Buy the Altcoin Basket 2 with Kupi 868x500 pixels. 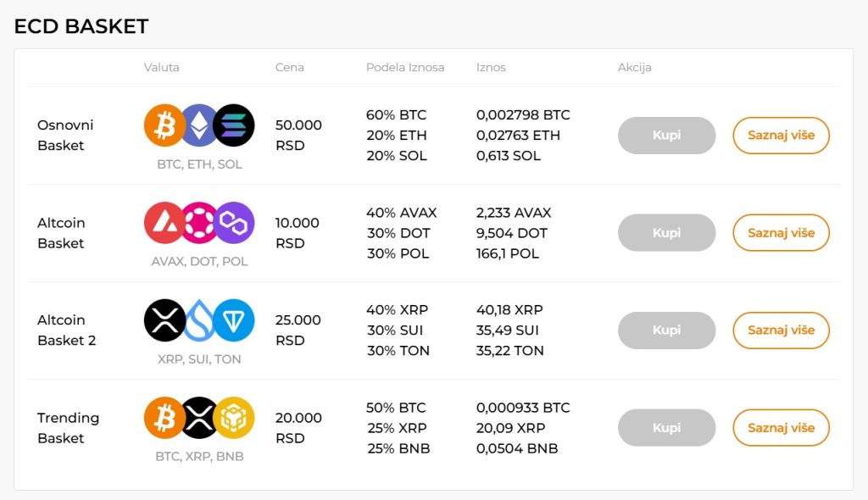(x=666, y=331)
